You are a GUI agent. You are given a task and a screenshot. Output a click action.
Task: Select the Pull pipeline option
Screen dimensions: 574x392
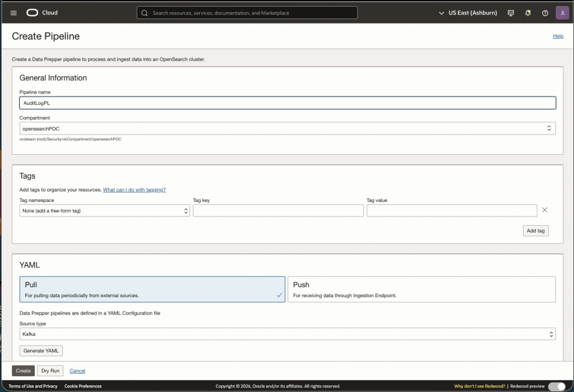tap(152, 289)
